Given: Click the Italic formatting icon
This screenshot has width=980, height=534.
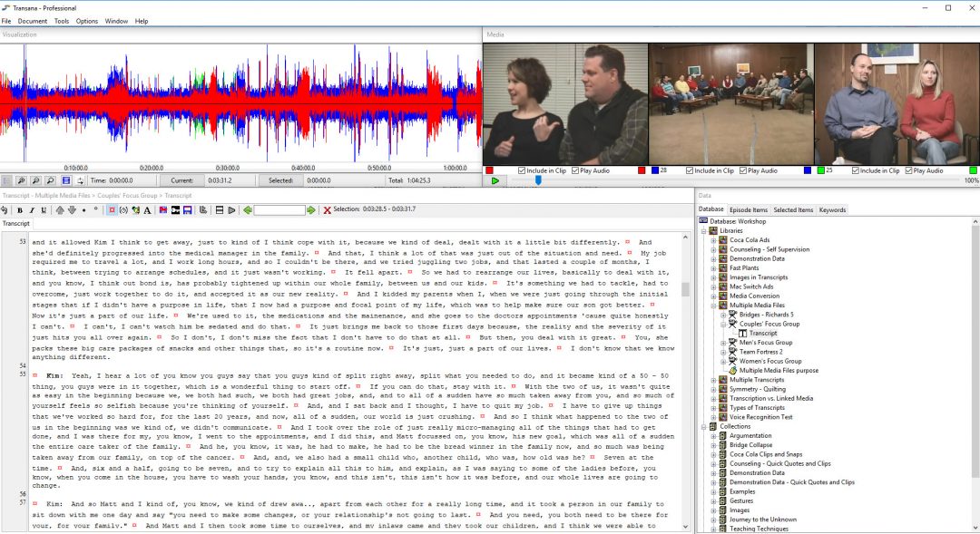Looking at the screenshot, I should point(32,210).
